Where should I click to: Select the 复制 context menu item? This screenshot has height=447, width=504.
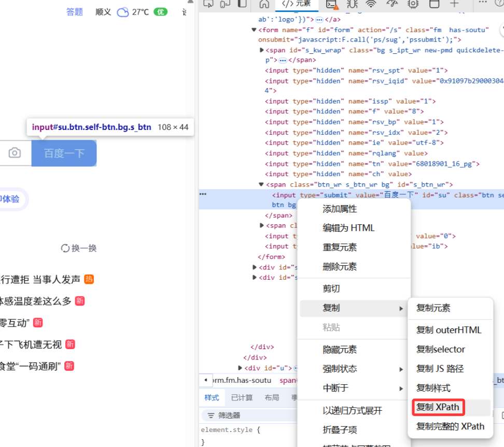click(x=354, y=308)
